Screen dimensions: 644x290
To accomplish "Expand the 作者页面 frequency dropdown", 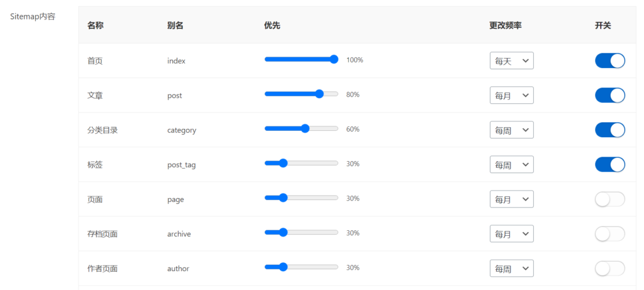I will (x=511, y=269).
